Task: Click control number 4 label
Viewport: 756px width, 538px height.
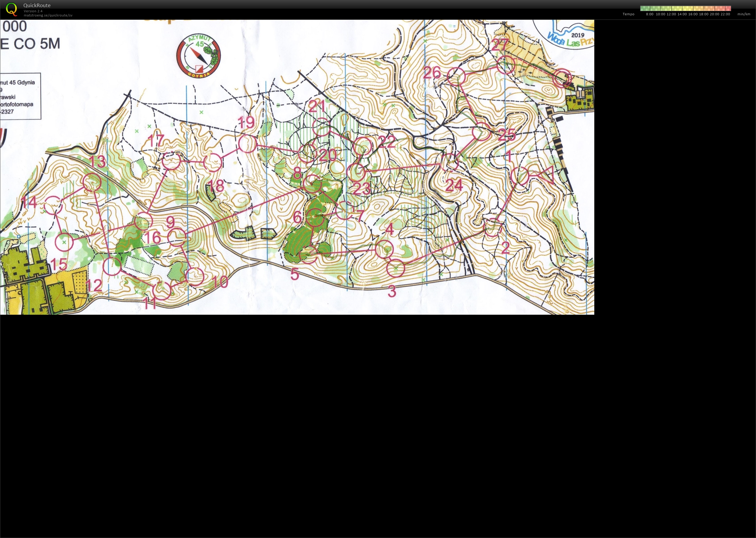Action: pos(390,229)
